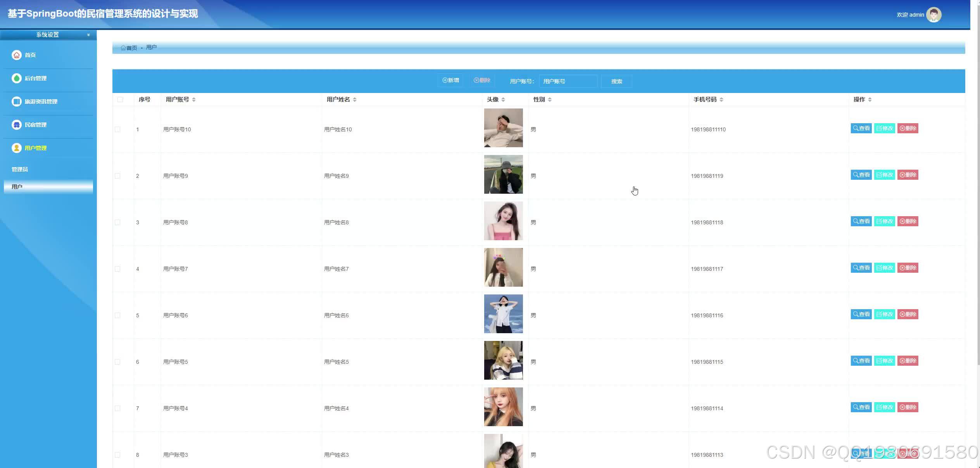Click the breadcrumb home icon 首页
The width and height of the screenshot is (980, 468).
tap(123, 48)
